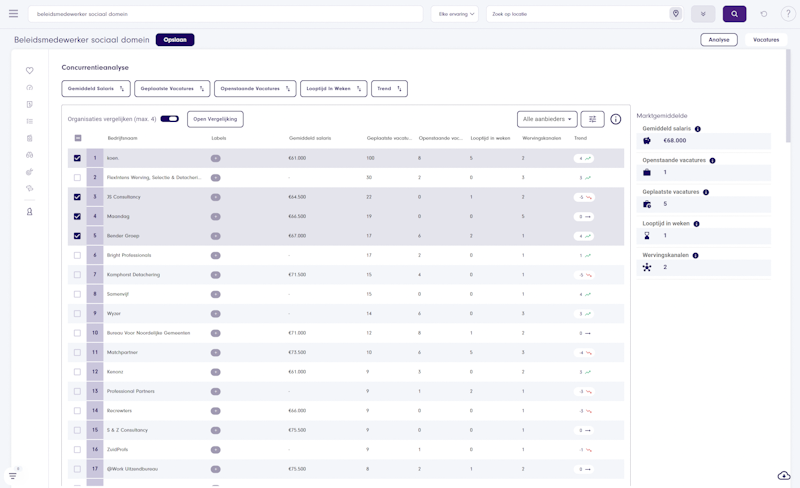The width and height of the screenshot is (800, 488).
Task: Check the Bright Professionals row checkbox
Action: [x=77, y=255]
